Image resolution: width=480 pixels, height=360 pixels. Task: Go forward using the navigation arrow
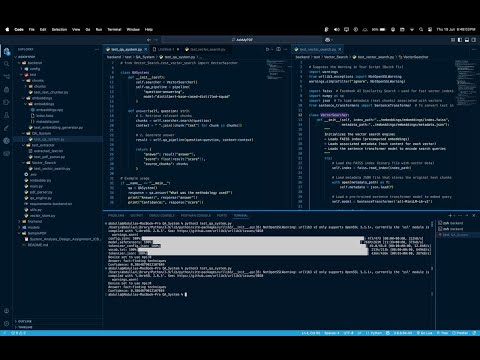[x=156, y=40]
